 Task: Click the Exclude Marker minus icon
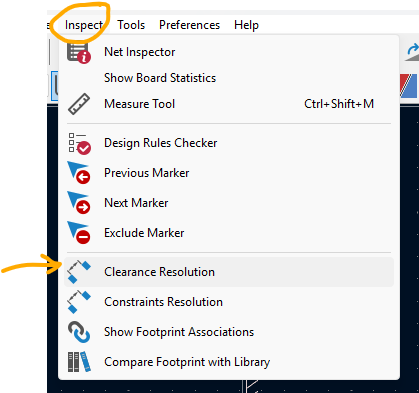[x=79, y=233]
